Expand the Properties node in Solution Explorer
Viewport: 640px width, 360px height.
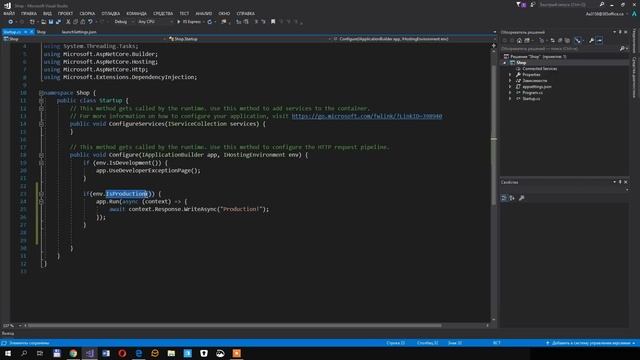pos(510,75)
